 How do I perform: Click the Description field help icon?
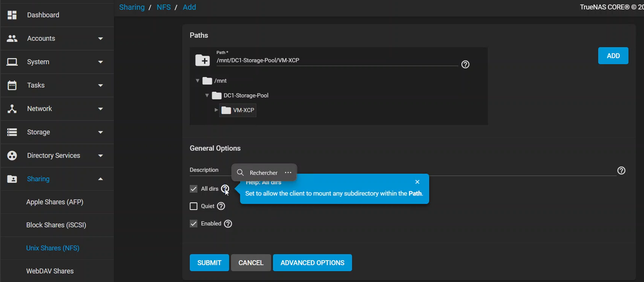coord(621,171)
